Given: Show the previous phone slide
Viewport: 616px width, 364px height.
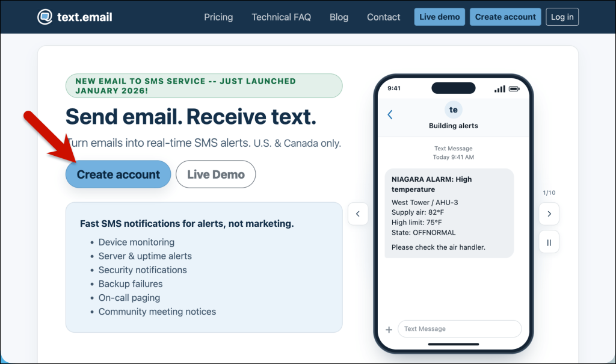Looking at the screenshot, I should 358,214.
